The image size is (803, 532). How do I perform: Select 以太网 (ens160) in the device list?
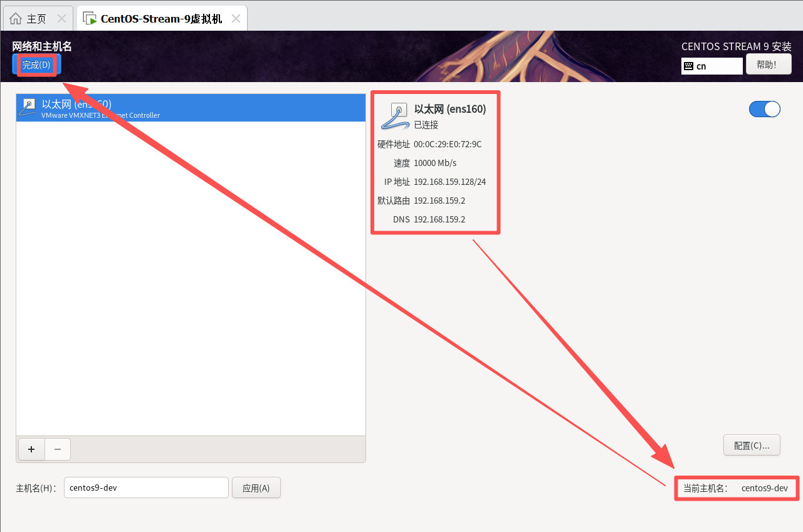click(191, 108)
